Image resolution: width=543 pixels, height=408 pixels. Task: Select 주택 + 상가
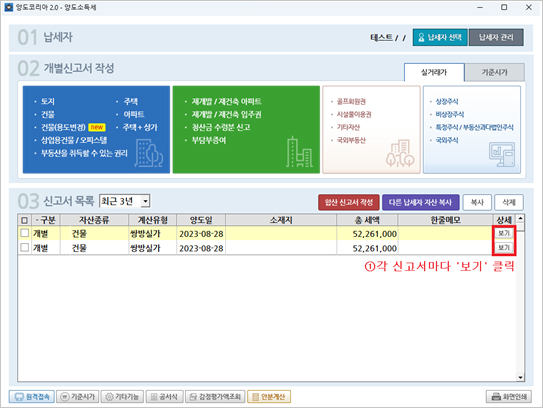[140, 127]
